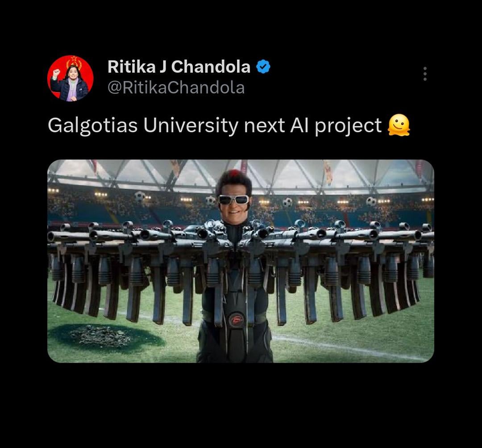Screen dimensions: 482x448
Task: Click the melting face emoji
Action: point(399,125)
